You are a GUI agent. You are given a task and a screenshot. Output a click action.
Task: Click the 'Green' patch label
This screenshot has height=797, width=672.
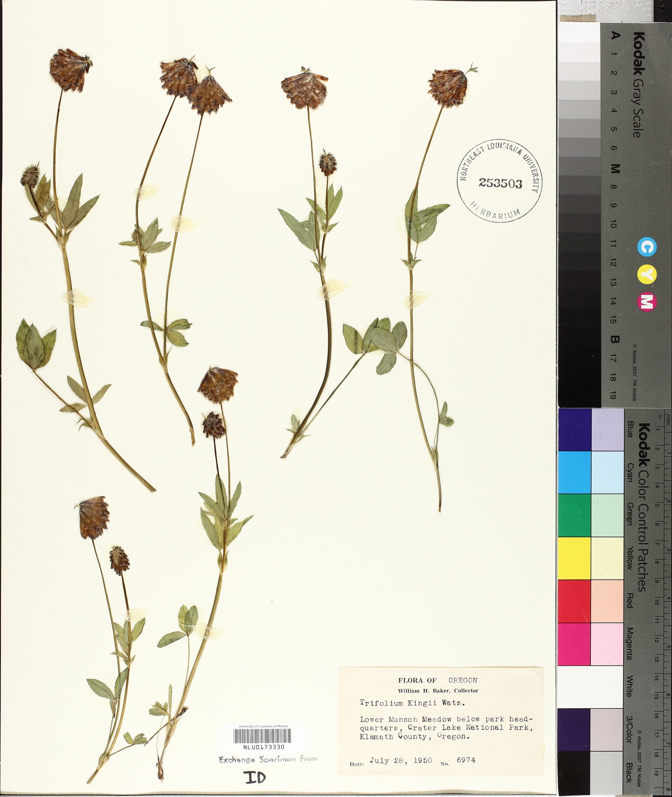tap(630, 513)
